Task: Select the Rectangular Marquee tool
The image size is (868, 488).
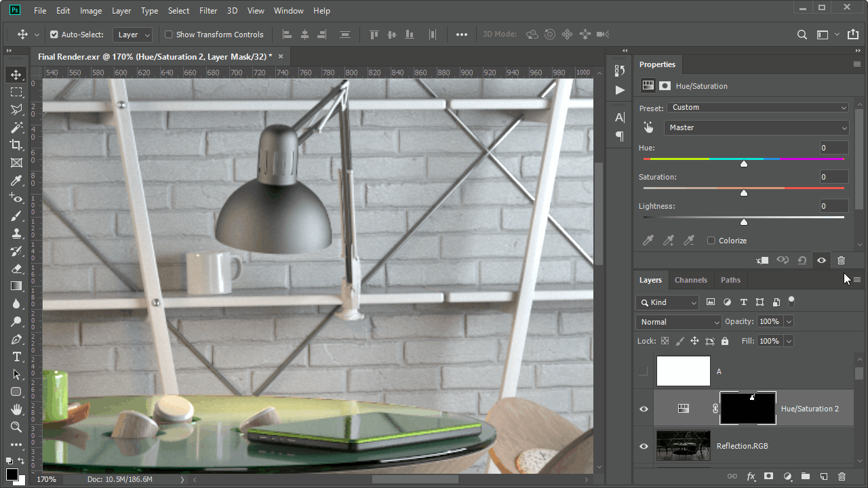Action: [16, 92]
